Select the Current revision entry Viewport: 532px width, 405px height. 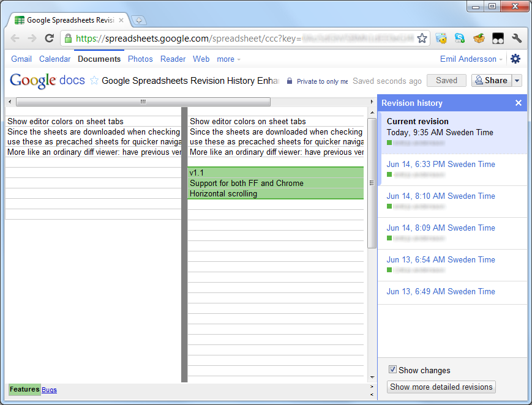pos(452,133)
